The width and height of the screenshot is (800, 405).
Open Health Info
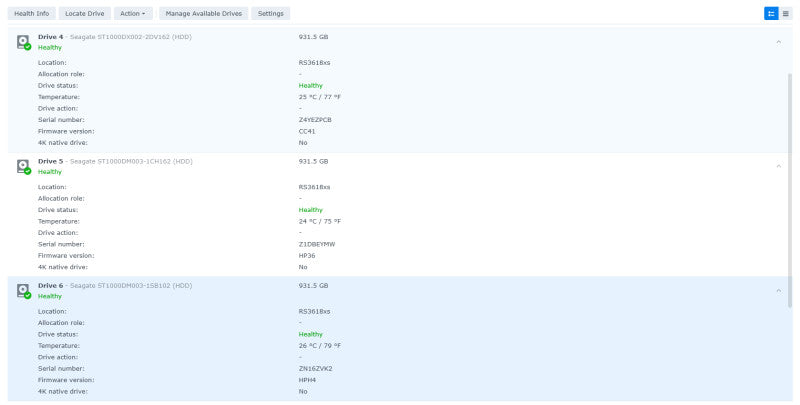(x=32, y=14)
